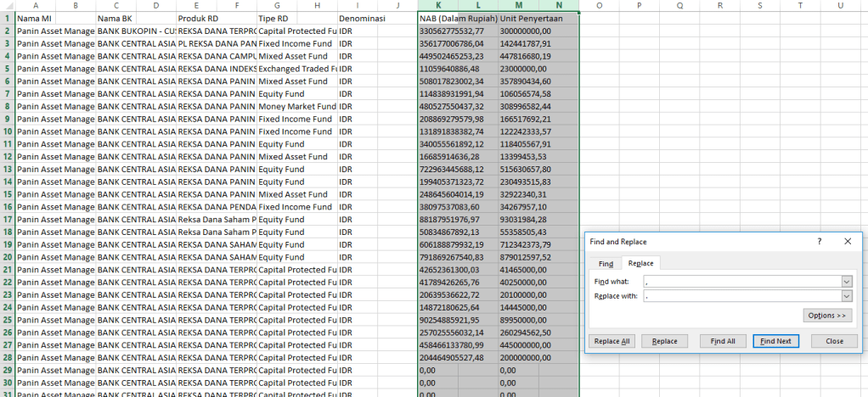The image size is (868, 397).
Task: Click the 'NAB (Dalam Rupiah)' header cell
Action: click(457, 18)
